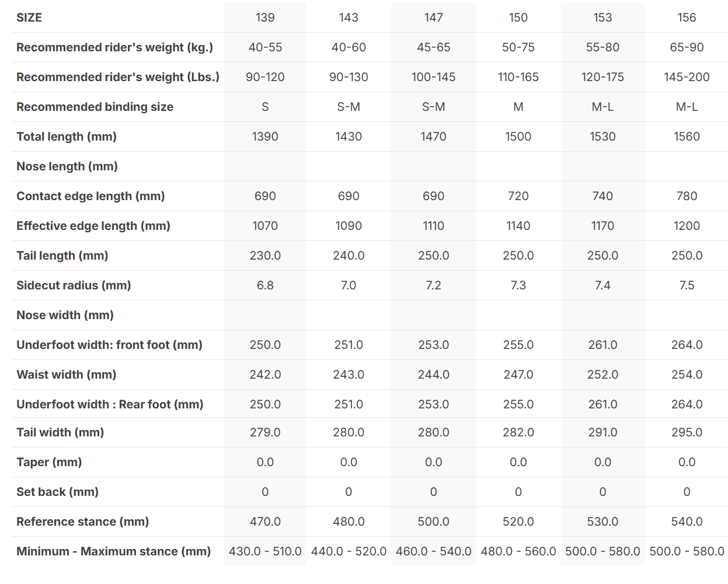This screenshot has height=584, width=728.
Task: Select the single S binding size cell
Action: pyautogui.click(x=265, y=107)
